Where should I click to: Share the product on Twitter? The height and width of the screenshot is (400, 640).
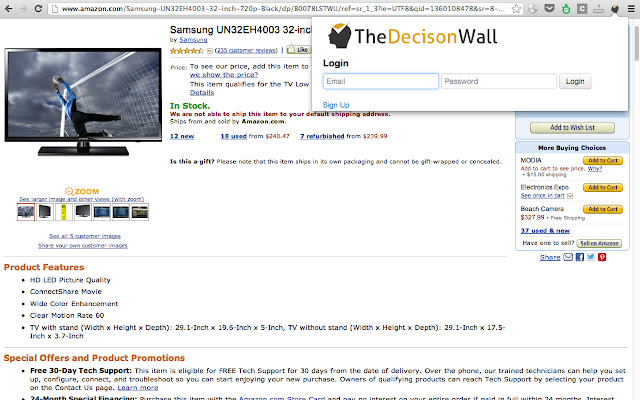pos(591,257)
